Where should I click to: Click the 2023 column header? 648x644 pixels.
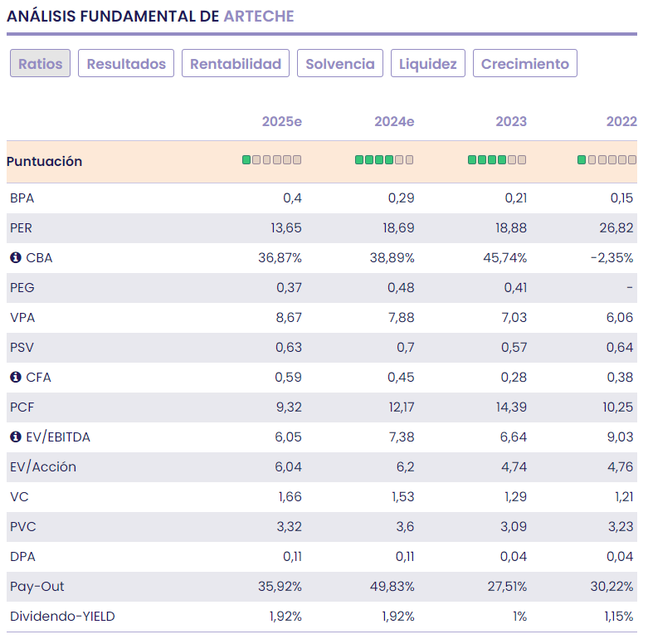(x=511, y=122)
